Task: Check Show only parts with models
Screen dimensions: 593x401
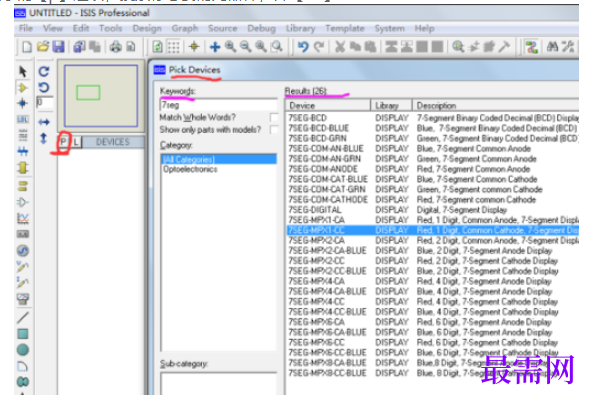Action: tap(274, 130)
